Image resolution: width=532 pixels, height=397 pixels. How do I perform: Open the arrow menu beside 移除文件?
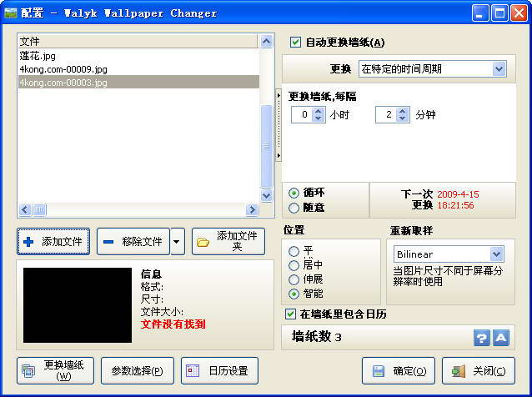177,242
